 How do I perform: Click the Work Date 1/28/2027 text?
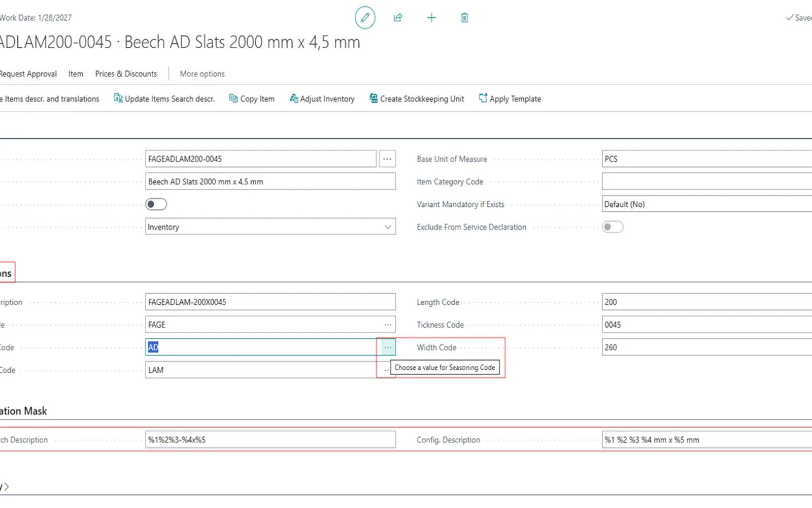click(x=36, y=18)
